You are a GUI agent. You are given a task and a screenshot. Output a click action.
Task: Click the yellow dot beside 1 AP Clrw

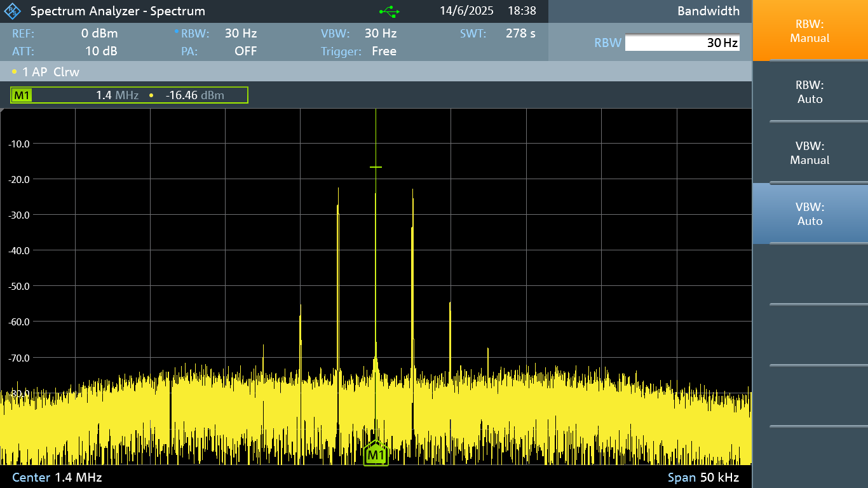[x=14, y=72]
